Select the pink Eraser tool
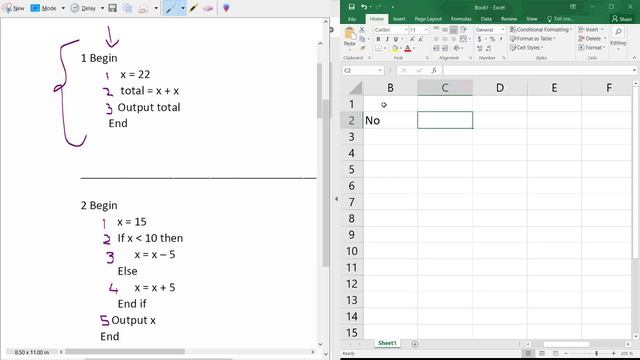The height and width of the screenshot is (360, 640). 208,8
